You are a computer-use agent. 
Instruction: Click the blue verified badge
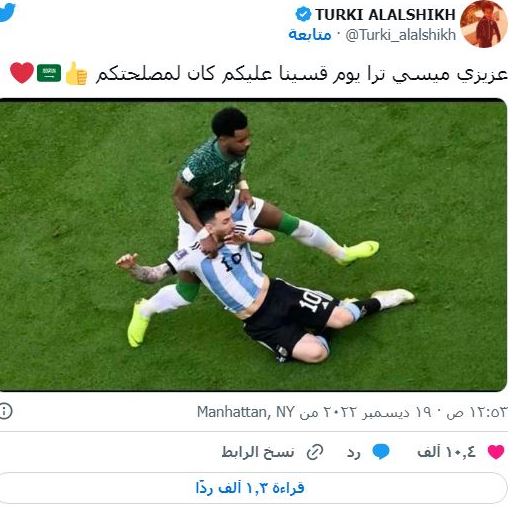coord(303,15)
